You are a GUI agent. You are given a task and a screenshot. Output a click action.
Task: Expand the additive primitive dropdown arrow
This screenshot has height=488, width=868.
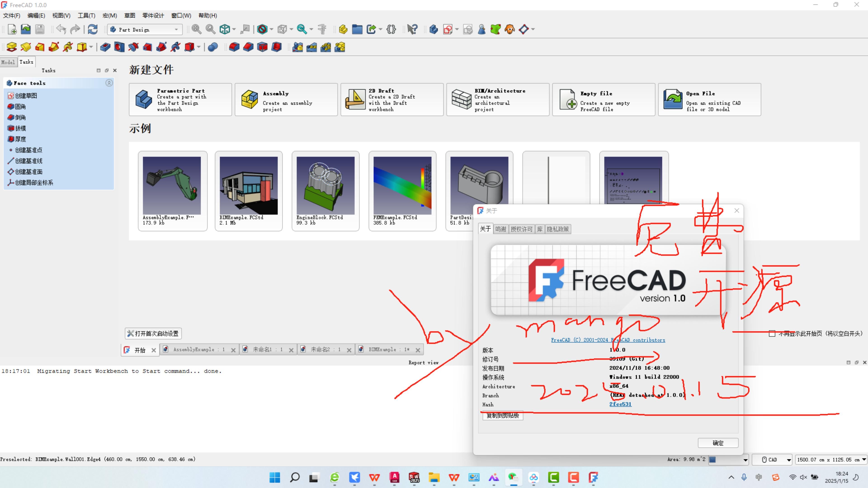(91, 47)
